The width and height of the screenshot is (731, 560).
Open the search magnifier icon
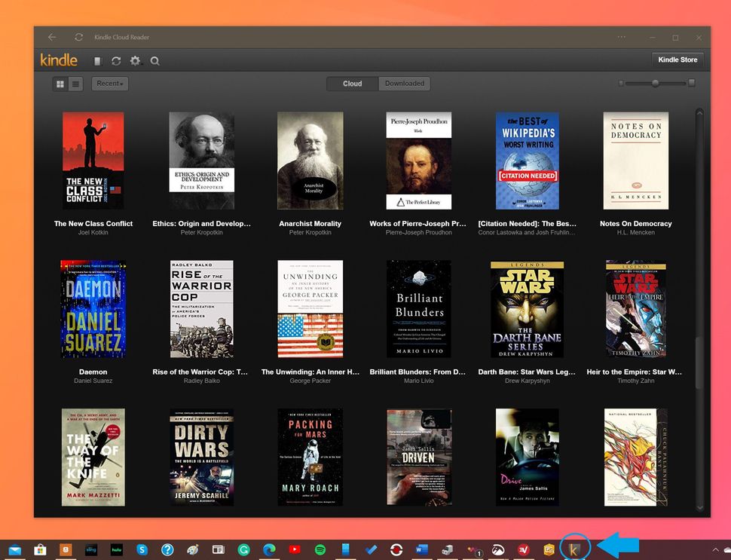[155, 60]
